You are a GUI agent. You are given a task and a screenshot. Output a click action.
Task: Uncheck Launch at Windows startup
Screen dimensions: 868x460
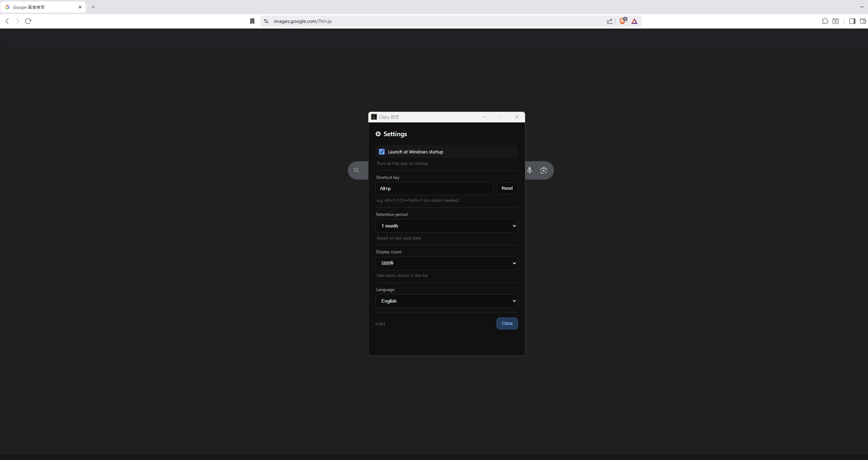382,152
